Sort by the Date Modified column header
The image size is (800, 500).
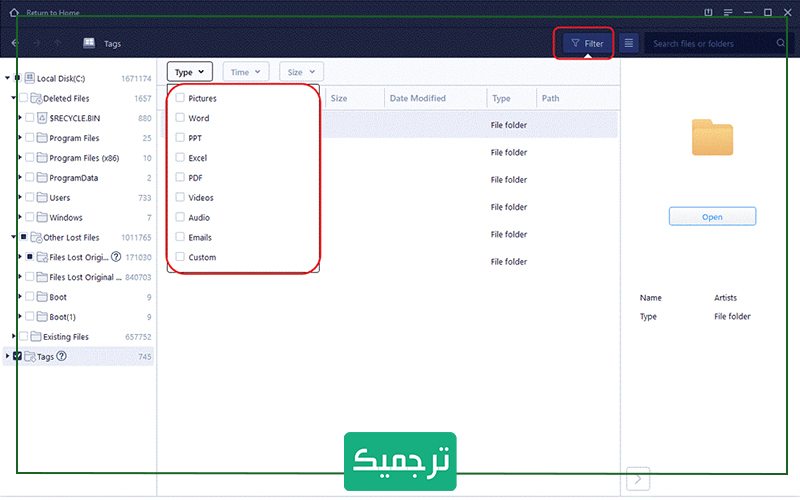(x=435, y=98)
